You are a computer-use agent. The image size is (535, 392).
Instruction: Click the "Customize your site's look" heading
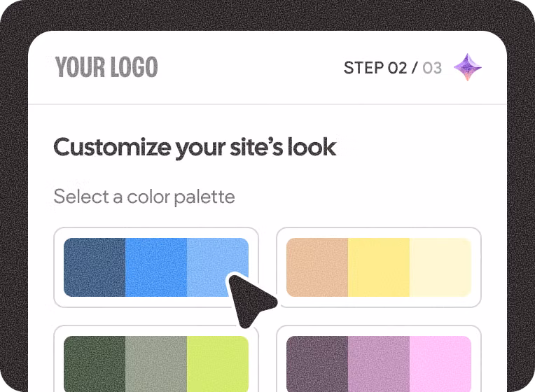tap(195, 147)
